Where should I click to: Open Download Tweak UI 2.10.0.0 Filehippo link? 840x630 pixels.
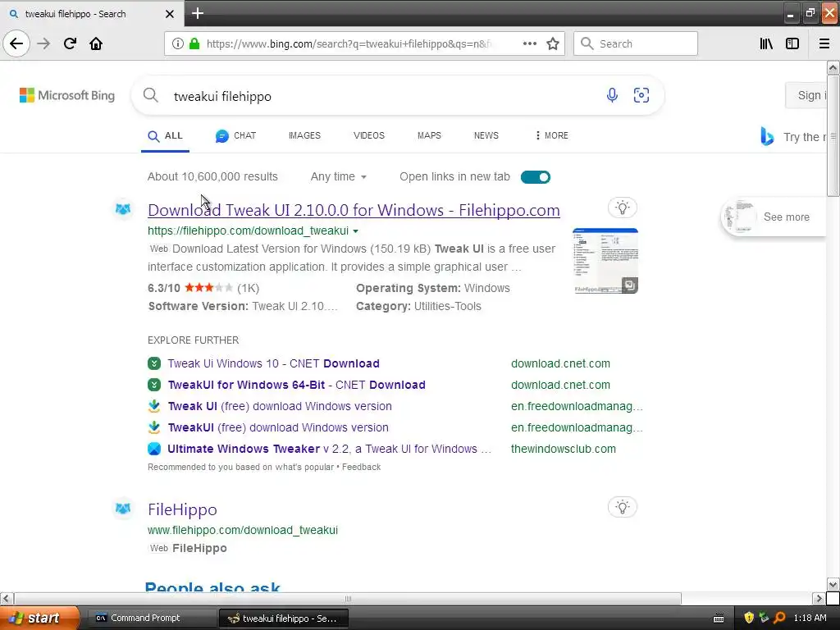[x=354, y=210]
